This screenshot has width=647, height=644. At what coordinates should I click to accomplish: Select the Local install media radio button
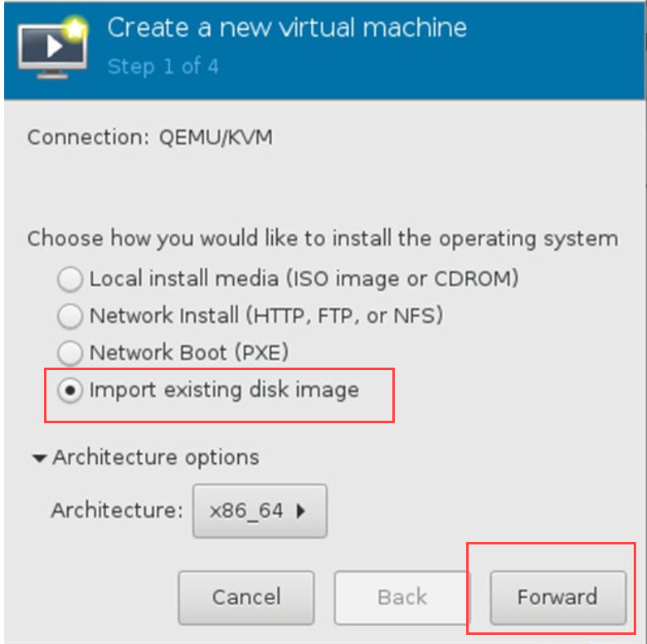pyautogui.click(x=70, y=279)
